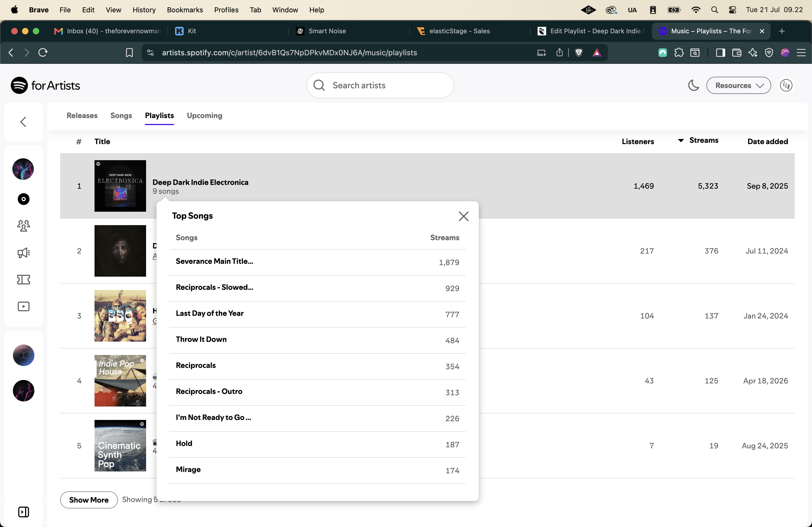This screenshot has width=812, height=527.
Task: Open the macOS Spotlight search icon
Action: tap(715, 10)
